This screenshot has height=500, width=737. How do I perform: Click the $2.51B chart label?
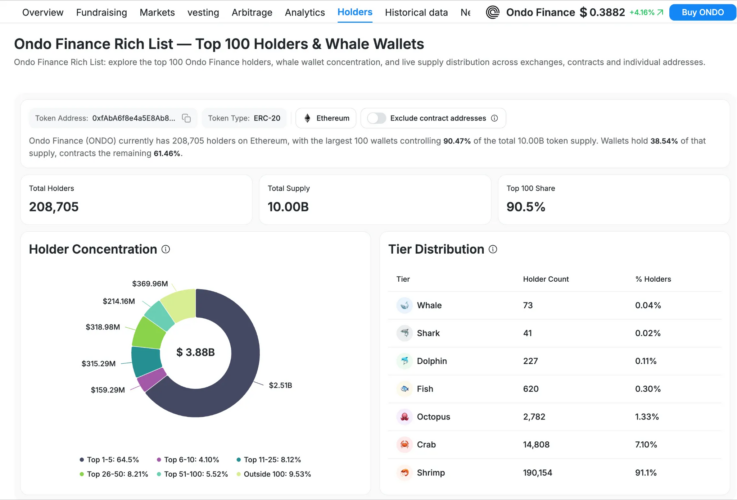pyautogui.click(x=280, y=385)
